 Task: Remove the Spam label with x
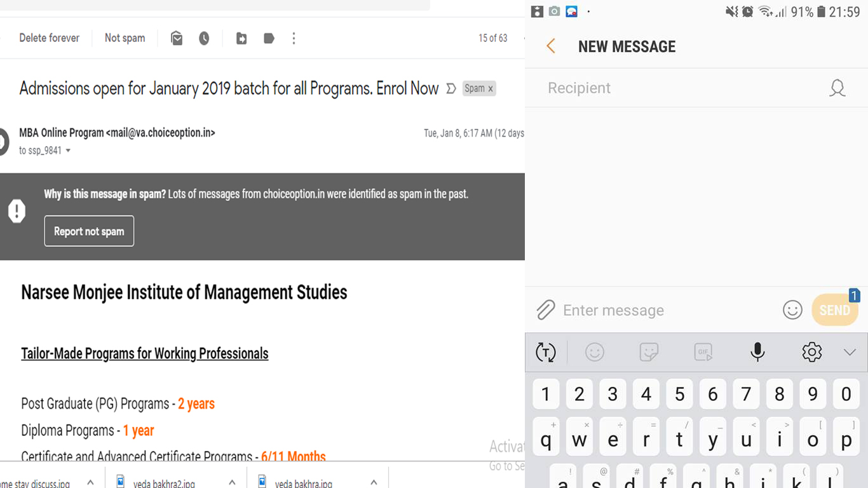coord(491,89)
